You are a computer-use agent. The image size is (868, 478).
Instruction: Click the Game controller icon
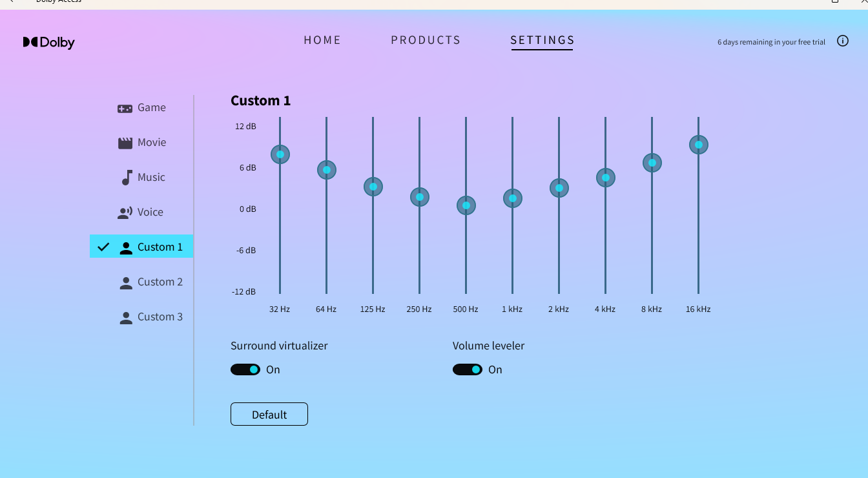[125, 109]
